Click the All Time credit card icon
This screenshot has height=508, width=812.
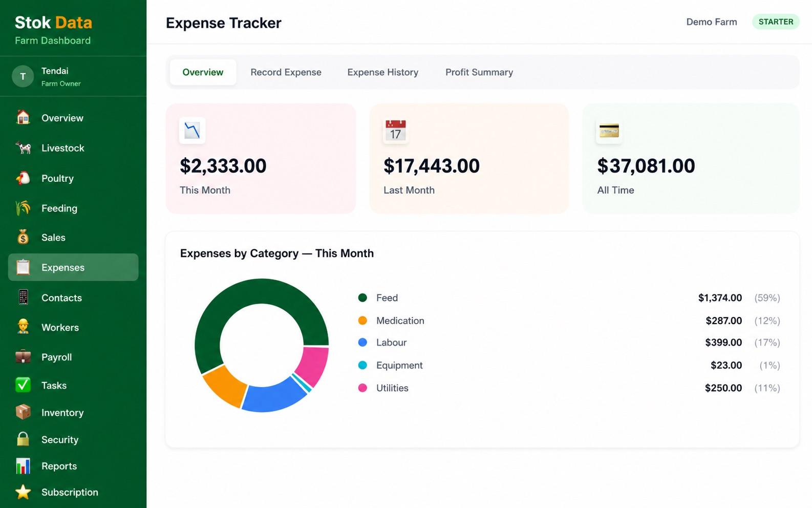click(609, 131)
